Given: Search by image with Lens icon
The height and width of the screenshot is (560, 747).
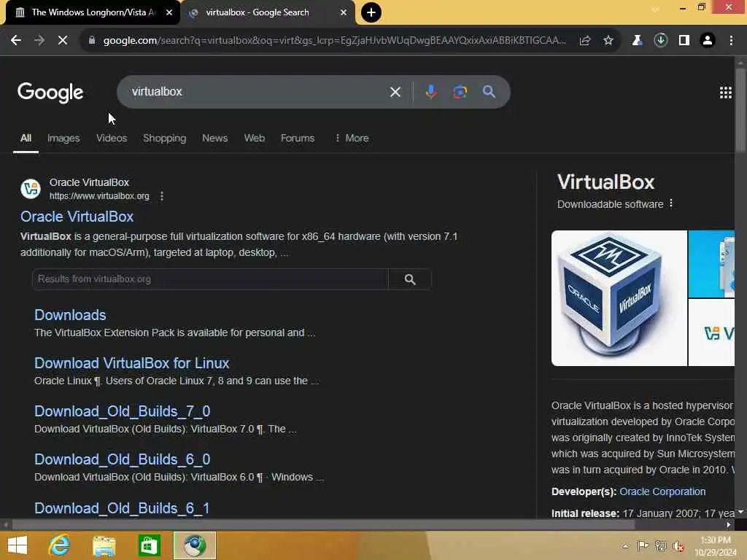Looking at the screenshot, I should tap(460, 92).
